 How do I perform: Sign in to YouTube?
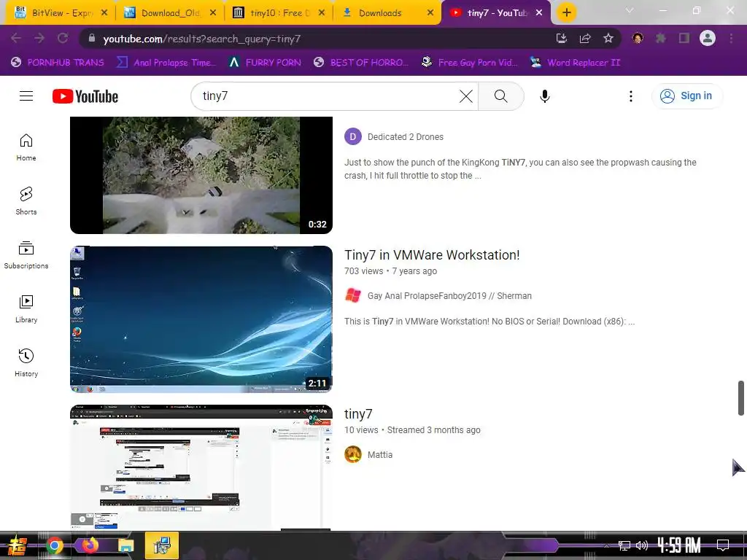[686, 96]
